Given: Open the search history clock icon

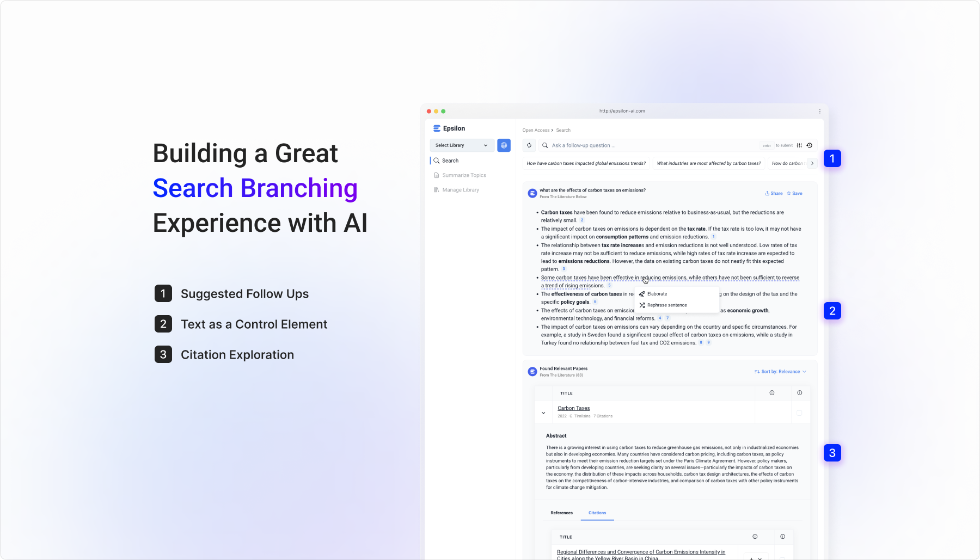Looking at the screenshot, I should [810, 145].
